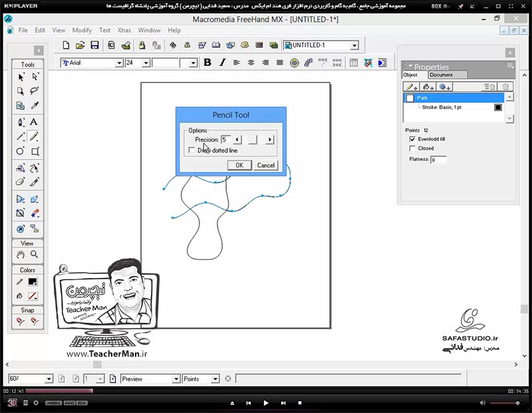Click the Lock icon in main toolbar
The height and width of the screenshot is (413, 532).
[x=142, y=45]
